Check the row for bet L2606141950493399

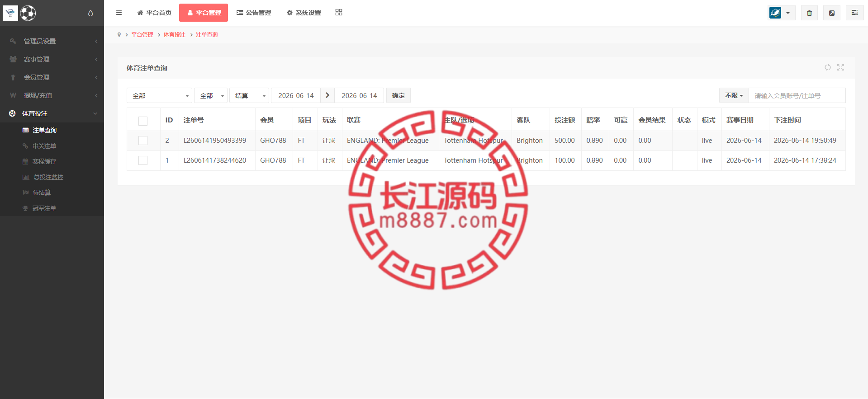(143, 141)
